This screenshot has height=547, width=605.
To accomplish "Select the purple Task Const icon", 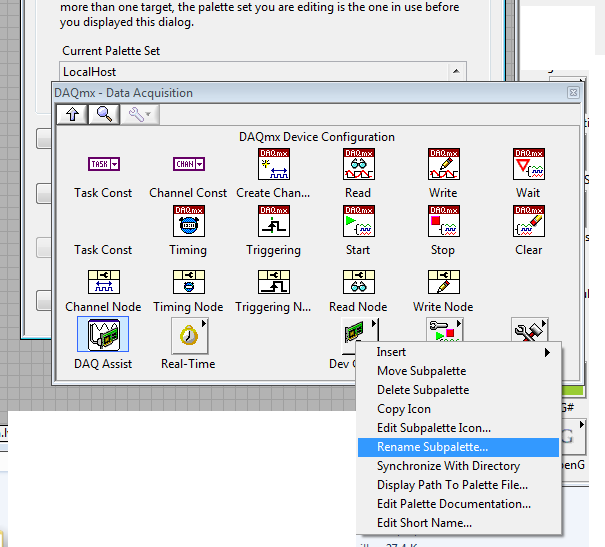I will point(104,164).
